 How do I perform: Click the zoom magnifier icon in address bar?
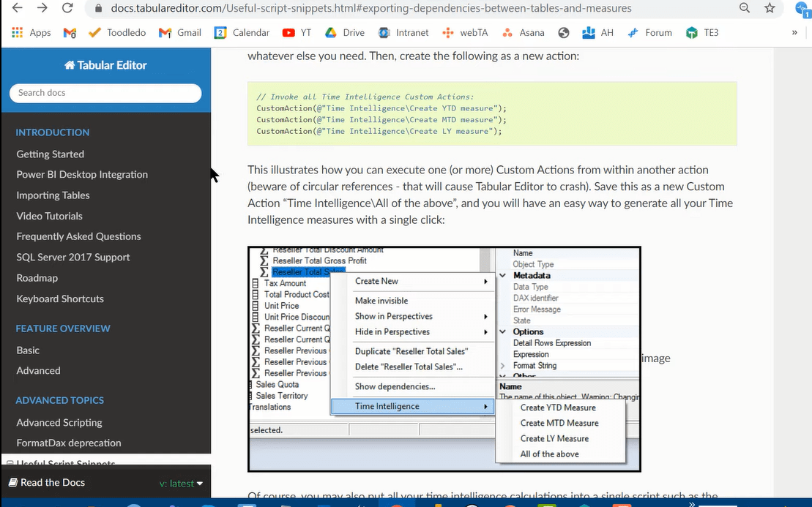click(x=745, y=8)
